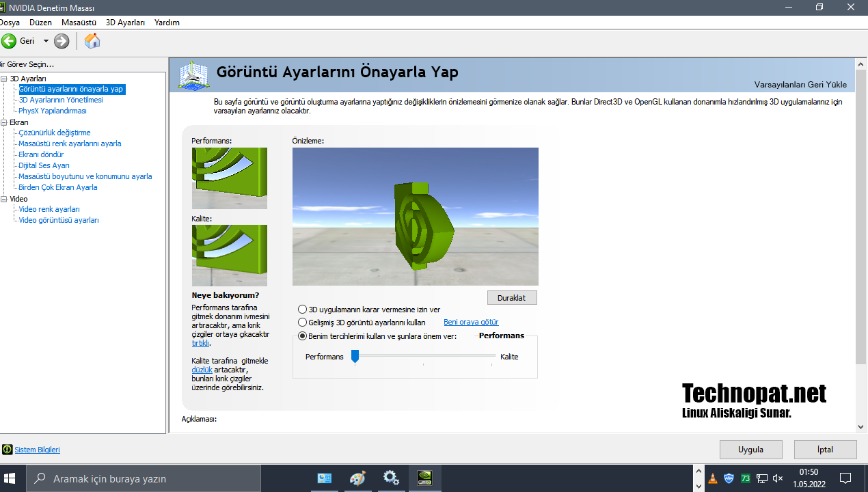Click the scroll-up taskbar toolbar arrow
Viewport: 868px width, 492px height.
point(698,471)
